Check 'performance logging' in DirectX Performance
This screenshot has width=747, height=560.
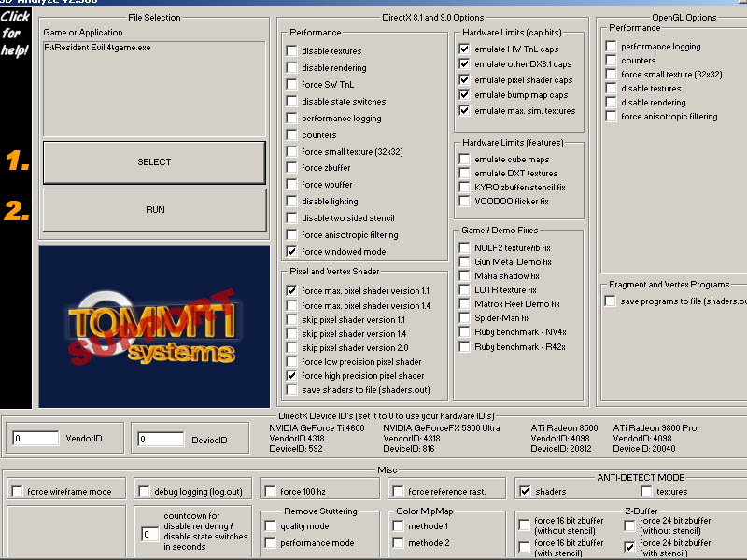click(x=292, y=119)
